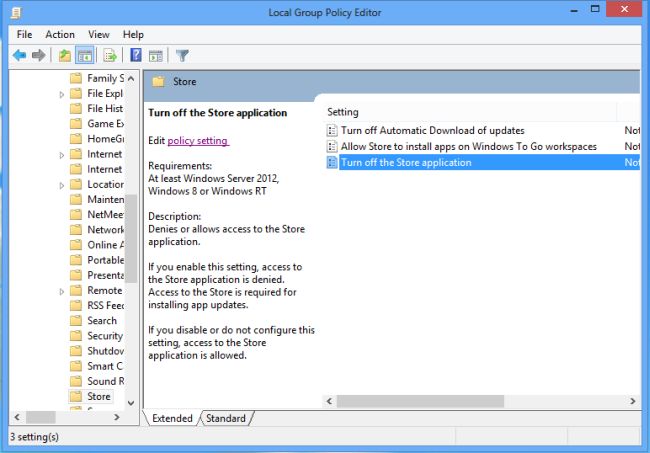Switch to the Standard tab
650x453 pixels.
click(x=226, y=418)
